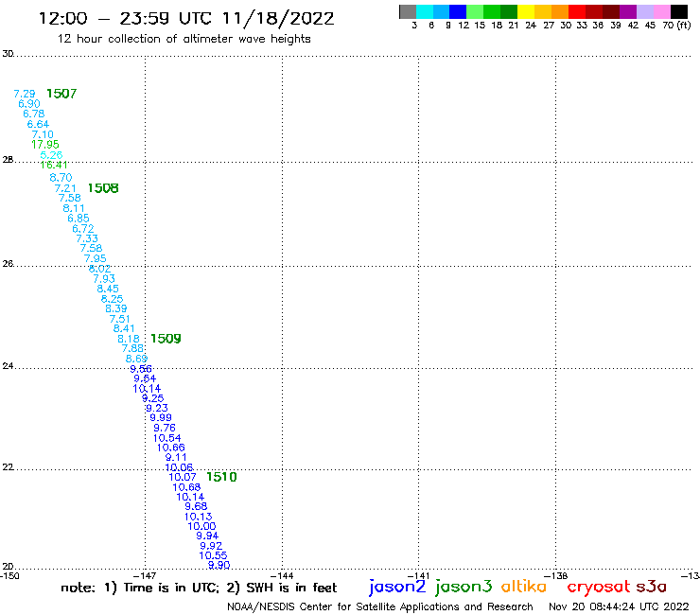Click the 1510 time marker

221,477
